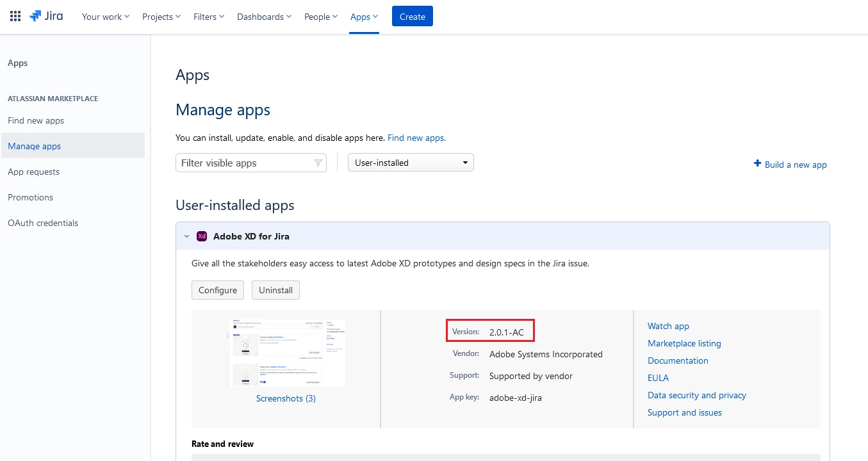
Task: Click the Build a new app link
Action: click(796, 165)
